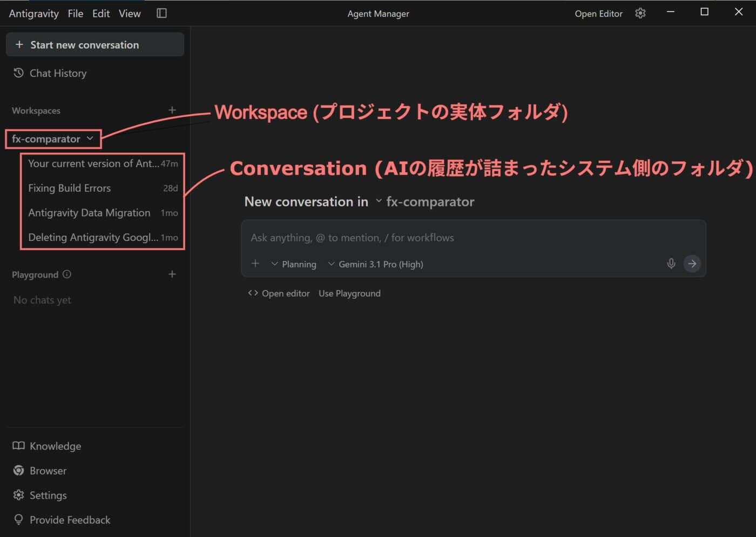Open the Fixing Build Errors conversation
The width and height of the screenshot is (756, 537).
click(70, 188)
